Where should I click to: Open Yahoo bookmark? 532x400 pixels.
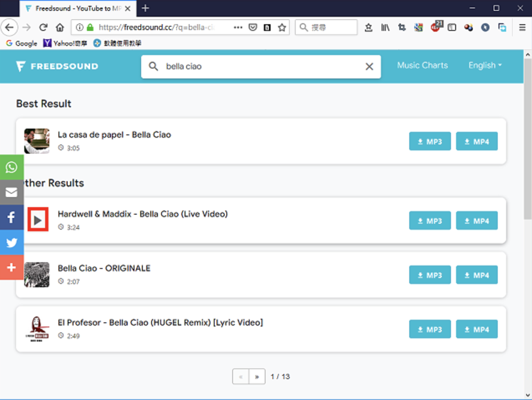[x=65, y=43]
